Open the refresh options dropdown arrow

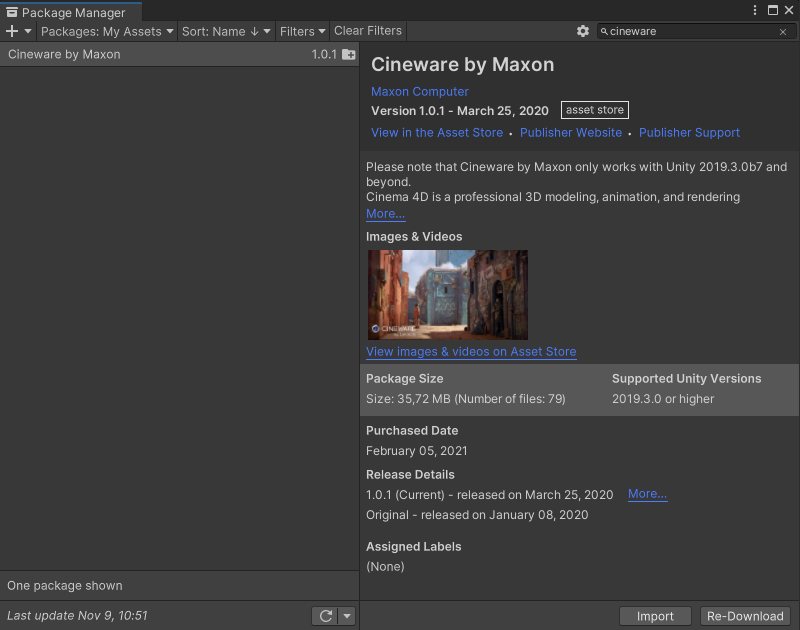(x=347, y=616)
